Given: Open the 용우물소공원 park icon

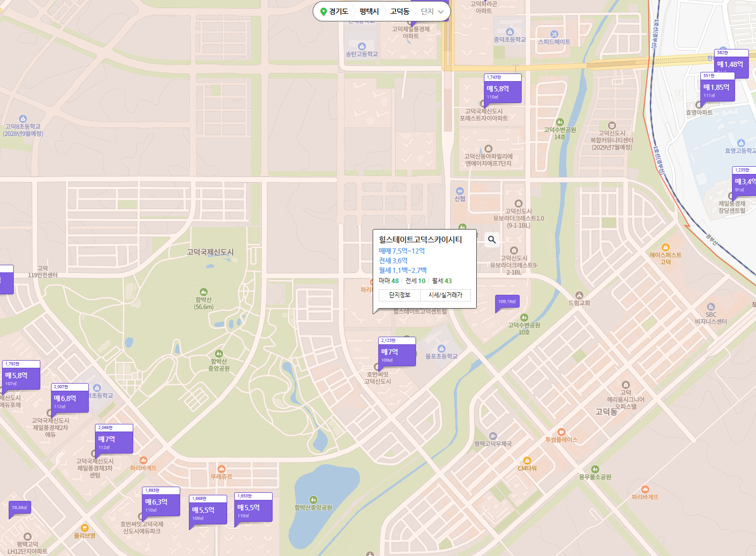Looking at the screenshot, I should click(595, 469).
